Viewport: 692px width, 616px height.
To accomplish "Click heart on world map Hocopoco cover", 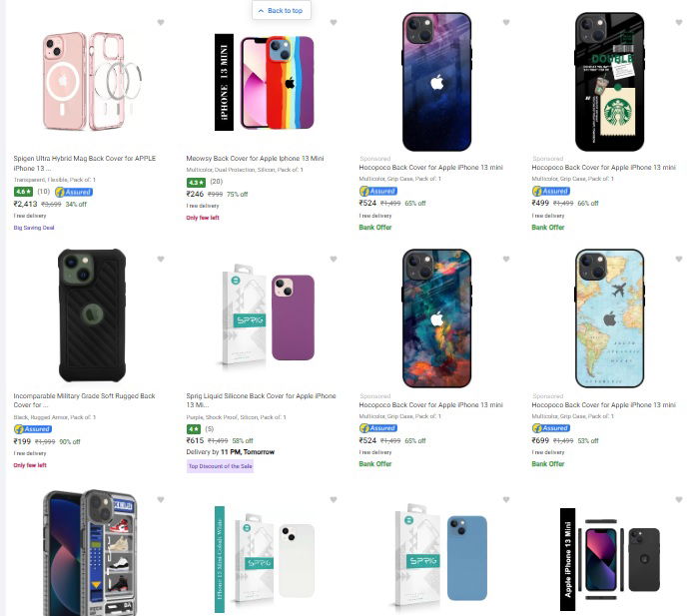I will pos(680,260).
